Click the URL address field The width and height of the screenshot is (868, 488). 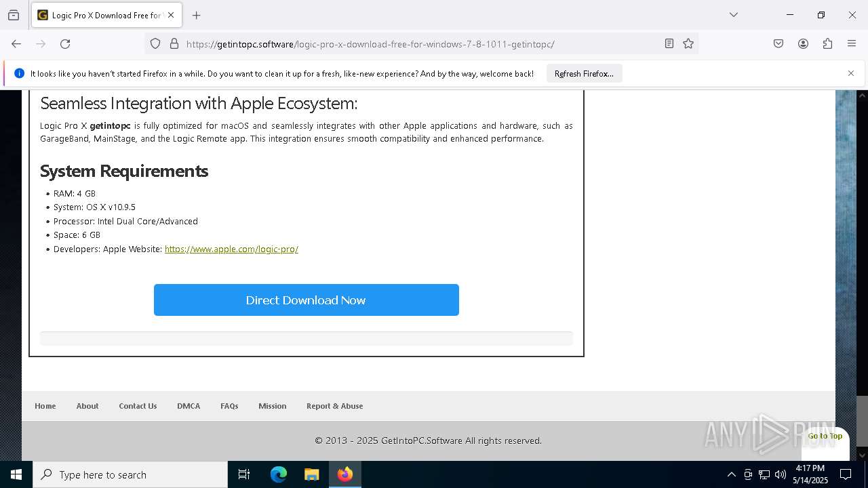click(x=420, y=44)
